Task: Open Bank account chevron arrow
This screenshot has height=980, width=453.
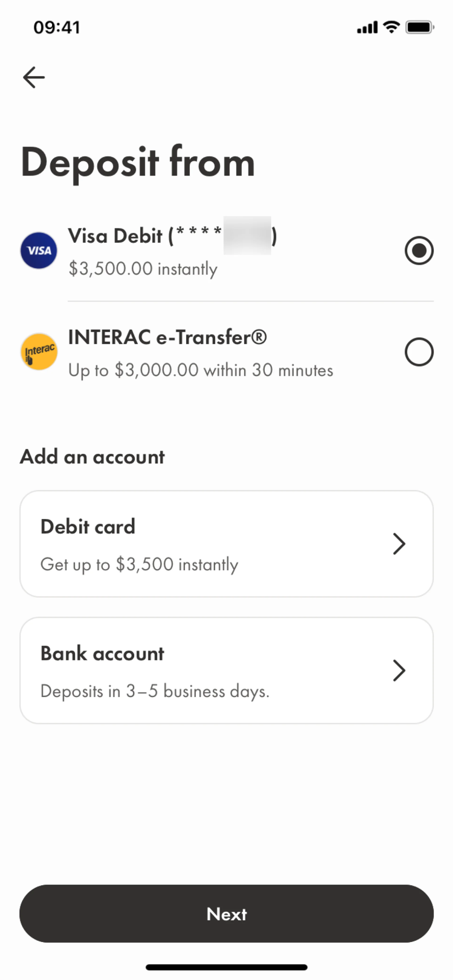Action: 398,670
